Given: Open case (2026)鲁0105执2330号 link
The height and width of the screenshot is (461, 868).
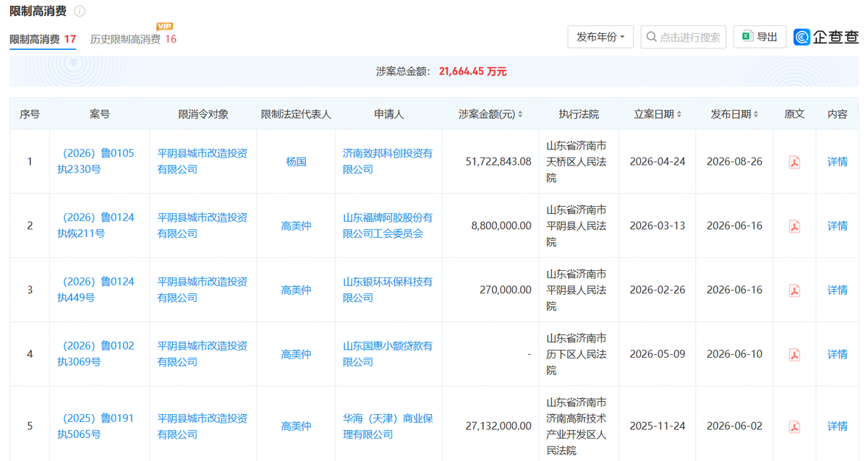Looking at the screenshot, I should (96, 161).
